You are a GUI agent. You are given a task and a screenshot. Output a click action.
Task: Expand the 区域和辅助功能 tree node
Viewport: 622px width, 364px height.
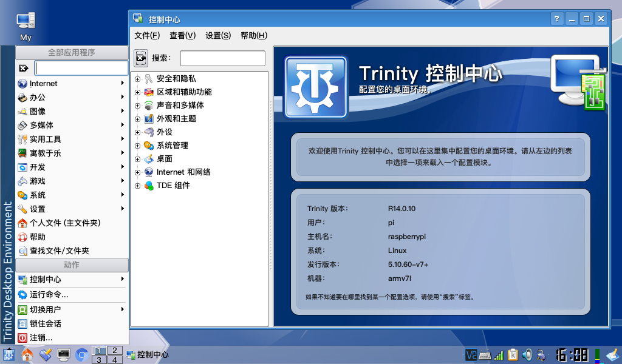coord(138,92)
